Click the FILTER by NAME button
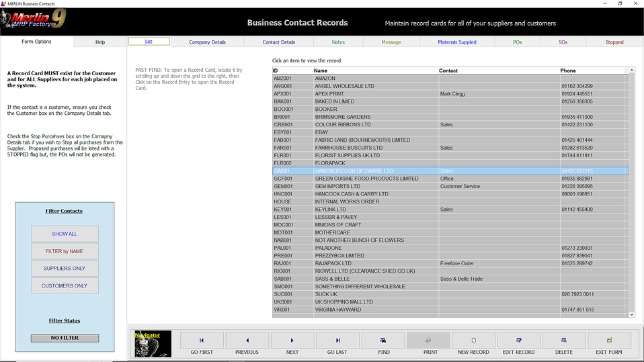Viewport: 644px width, 362px height. click(x=65, y=251)
